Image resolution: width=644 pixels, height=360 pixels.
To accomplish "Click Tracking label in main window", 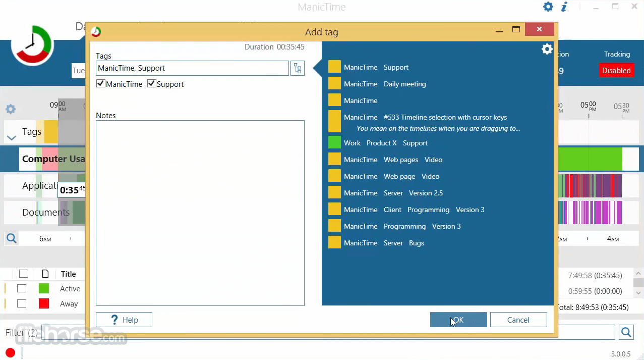I will click(x=617, y=54).
